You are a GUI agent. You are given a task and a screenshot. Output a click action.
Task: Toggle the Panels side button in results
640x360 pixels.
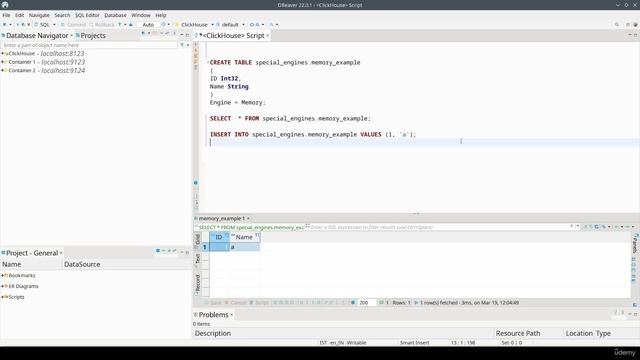tap(635, 244)
